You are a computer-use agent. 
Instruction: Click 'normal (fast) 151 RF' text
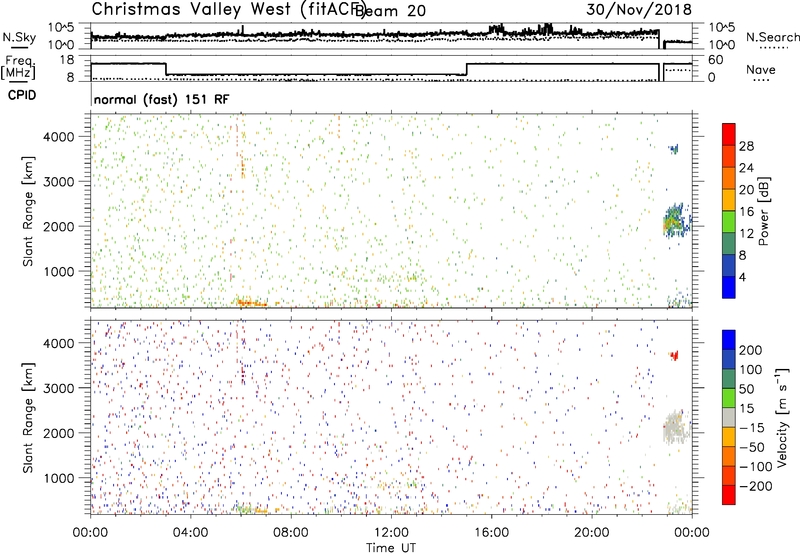pos(161,99)
